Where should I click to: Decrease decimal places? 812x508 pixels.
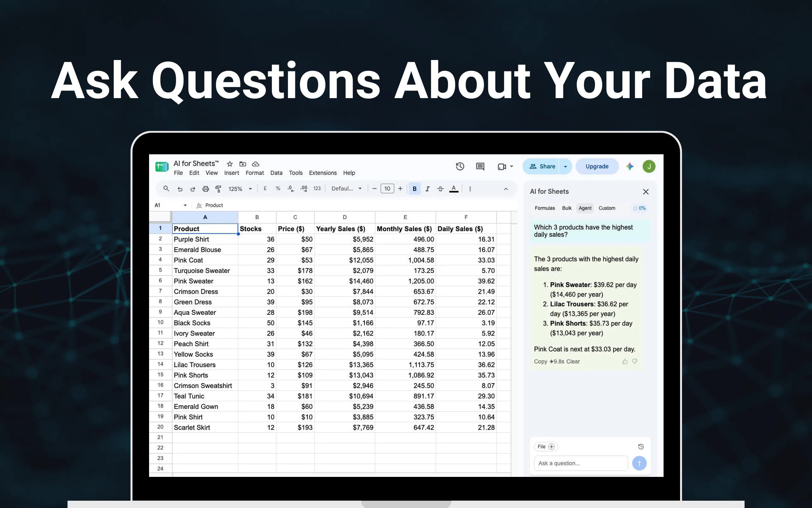point(291,189)
